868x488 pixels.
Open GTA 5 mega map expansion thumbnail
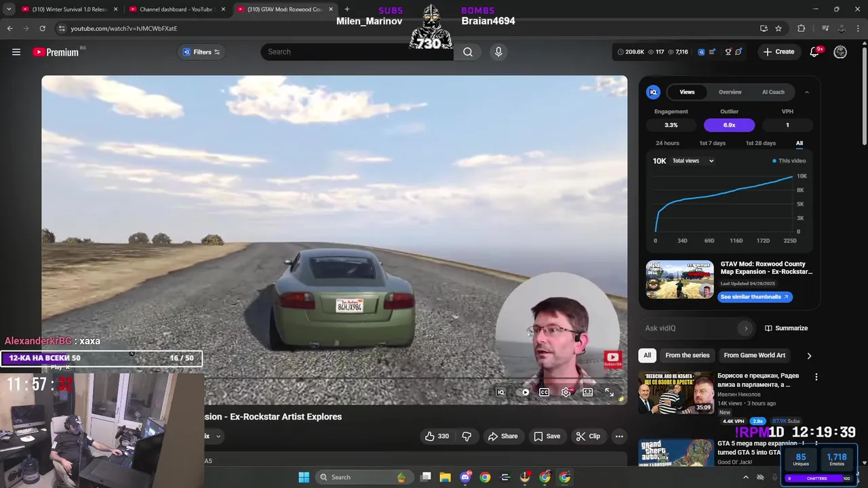coord(675,453)
